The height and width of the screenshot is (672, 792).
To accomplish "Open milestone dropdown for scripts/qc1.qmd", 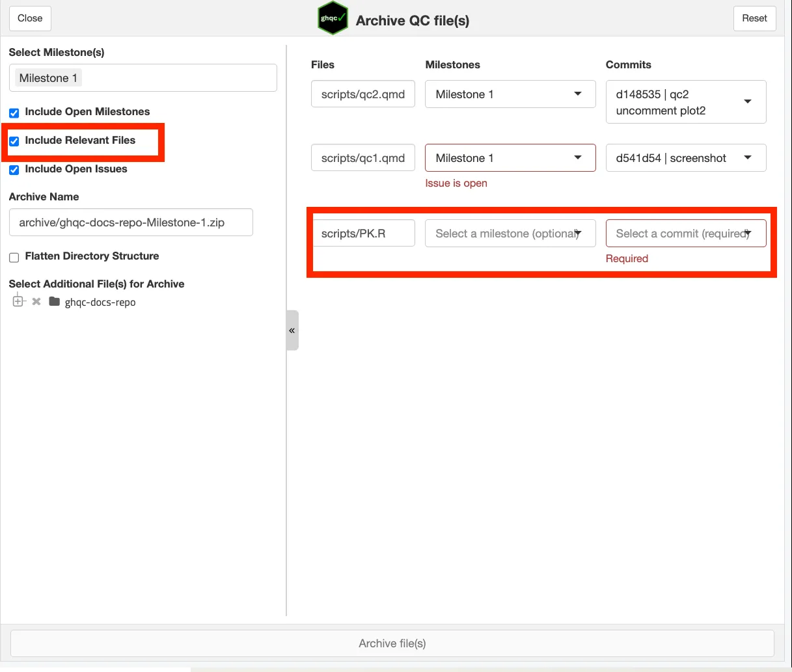I will 510,158.
